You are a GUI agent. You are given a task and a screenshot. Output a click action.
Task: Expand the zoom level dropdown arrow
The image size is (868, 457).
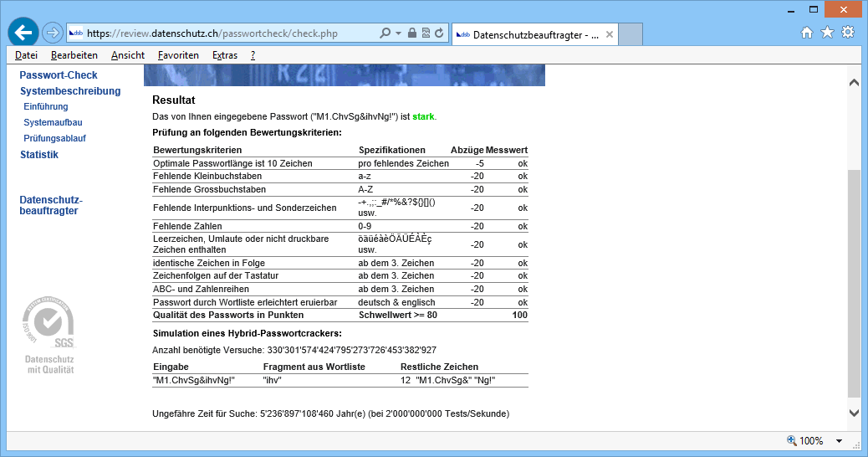840,441
